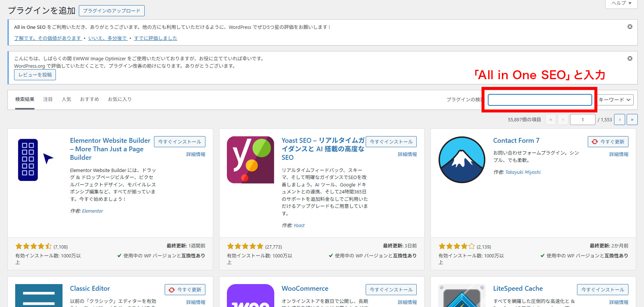Click Contact Form 7's 最終更新: 2か月前 text
Image resolution: width=644 pixels, height=307 pixels.
click(x=609, y=246)
